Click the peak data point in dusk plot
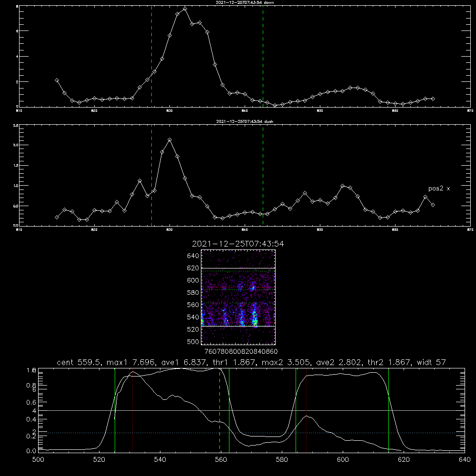 coord(170,139)
